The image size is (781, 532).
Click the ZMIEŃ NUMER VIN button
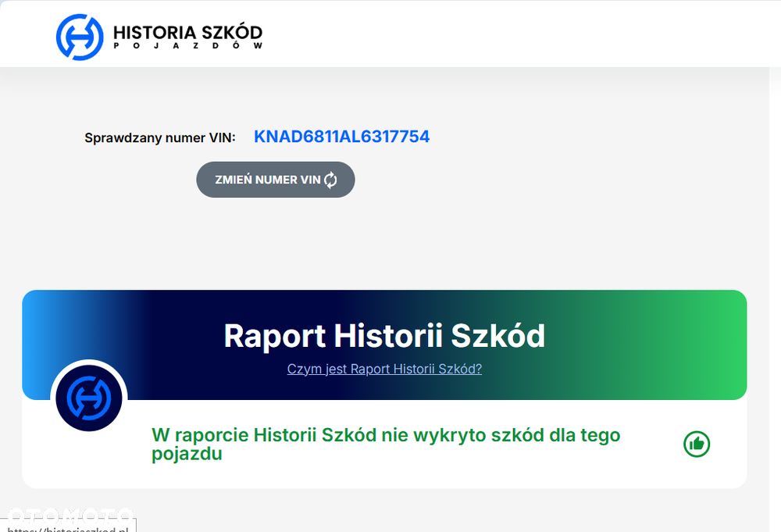tap(276, 180)
